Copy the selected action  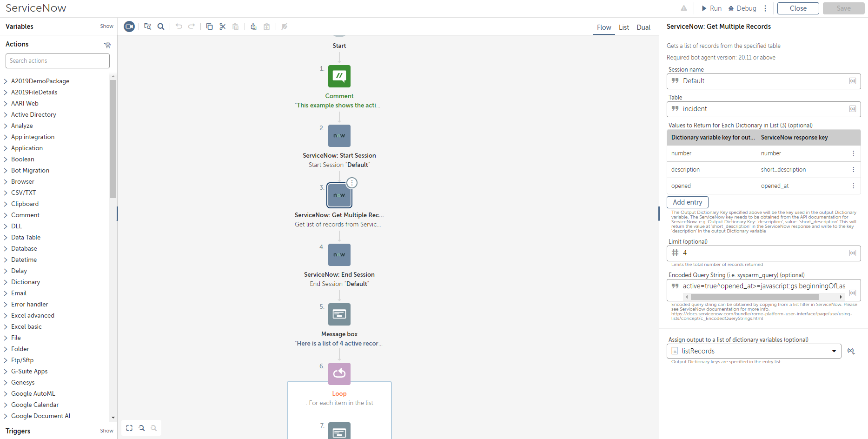click(x=210, y=27)
